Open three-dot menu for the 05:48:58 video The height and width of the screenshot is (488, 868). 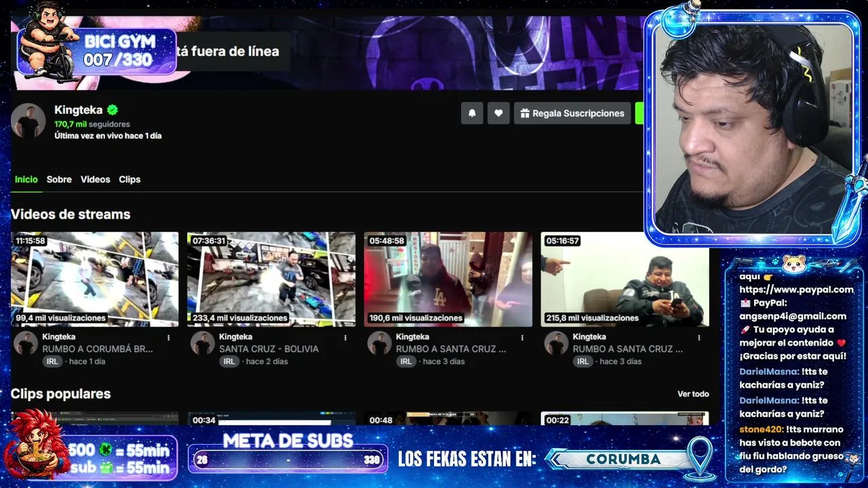pos(522,338)
